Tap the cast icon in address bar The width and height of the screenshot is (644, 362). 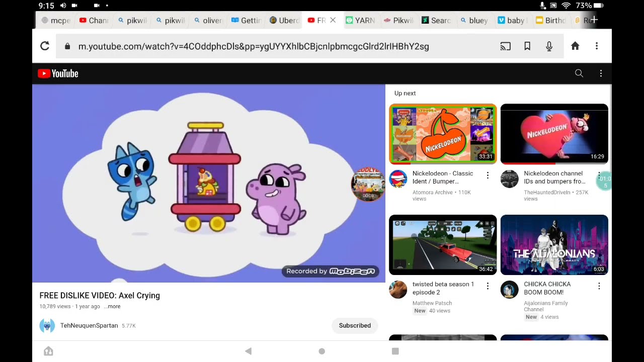[x=505, y=46]
